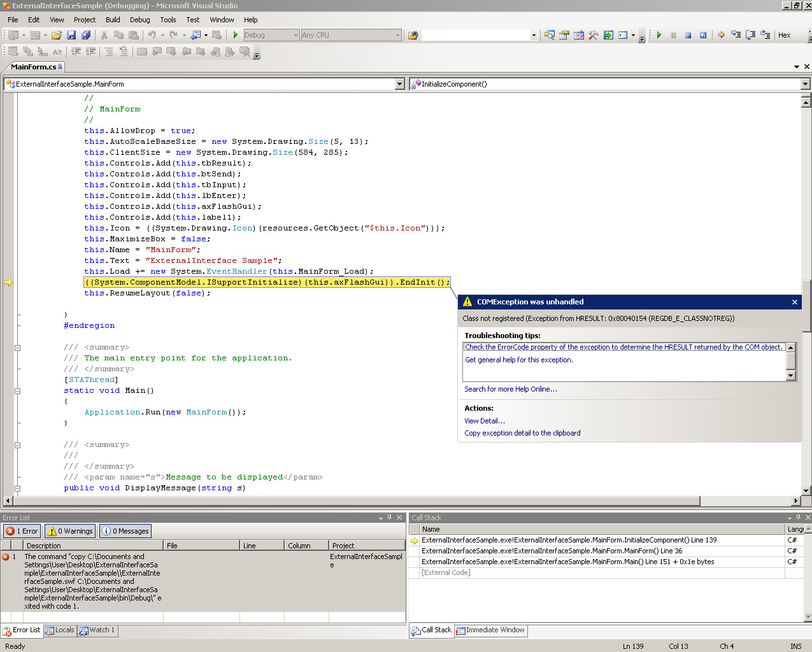Image resolution: width=812 pixels, height=652 pixels.
Task: Click the Step Out icon
Action: click(x=766, y=35)
